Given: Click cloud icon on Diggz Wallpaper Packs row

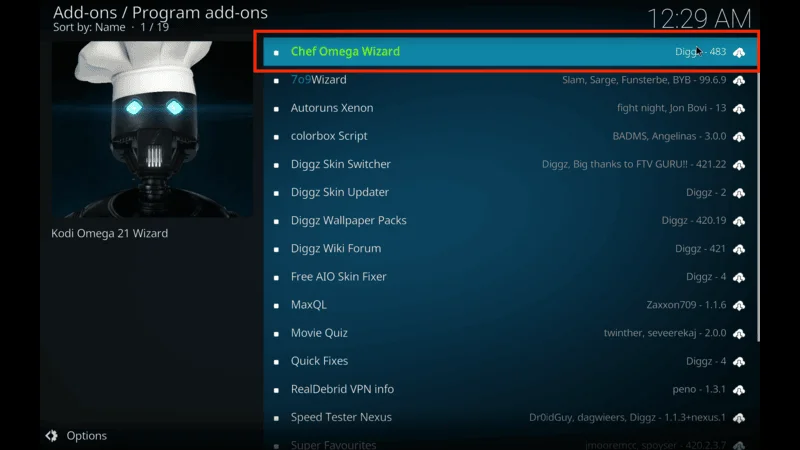Looking at the screenshot, I should [x=739, y=220].
